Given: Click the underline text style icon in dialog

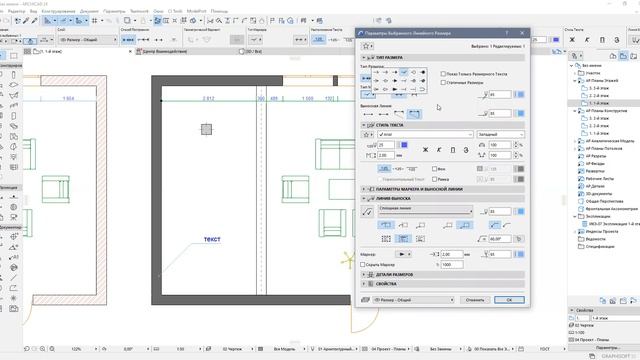Looking at the screenshot, I should (453, 150).
